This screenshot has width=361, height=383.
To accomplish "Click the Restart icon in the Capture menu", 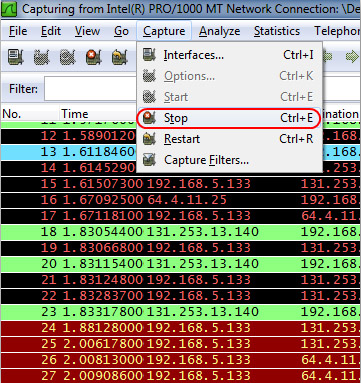I will 149,139.
